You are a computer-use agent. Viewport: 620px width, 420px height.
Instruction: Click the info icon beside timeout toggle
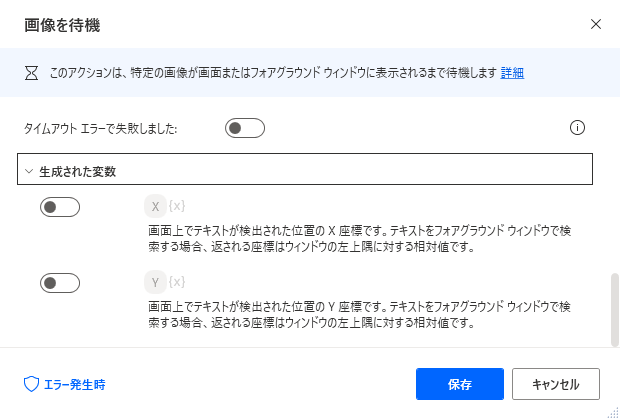(x=576, y=127)
